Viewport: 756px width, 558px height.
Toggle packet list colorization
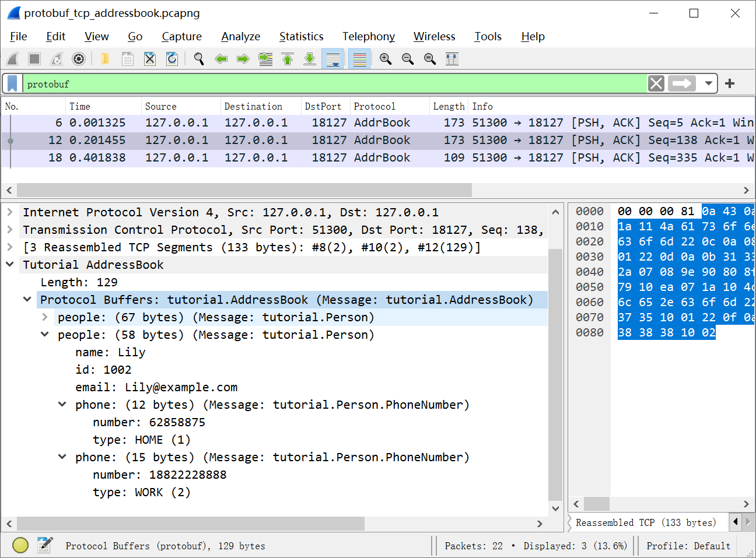point(359,58)
